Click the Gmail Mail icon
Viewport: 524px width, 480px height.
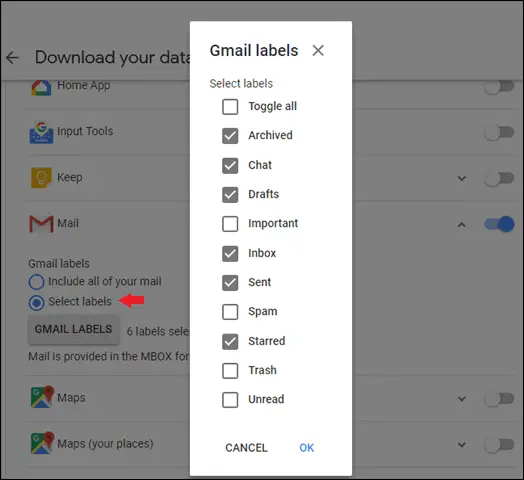coord(41,224)
